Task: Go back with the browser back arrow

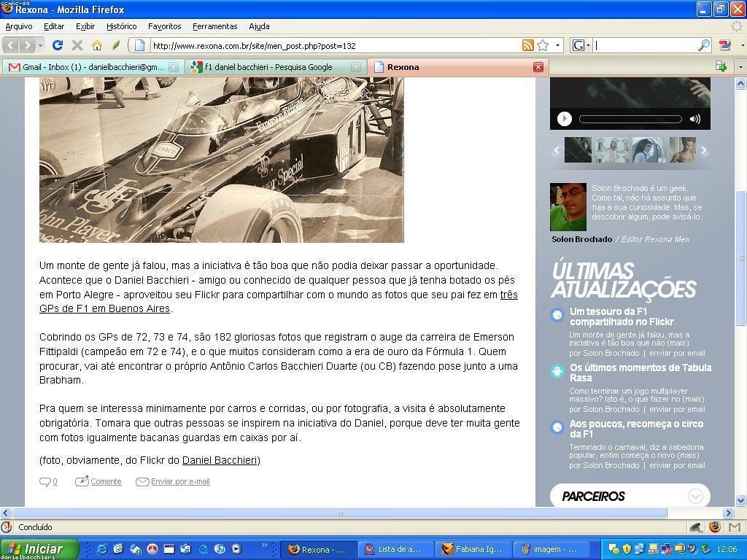Action: (x=11, y=46)
